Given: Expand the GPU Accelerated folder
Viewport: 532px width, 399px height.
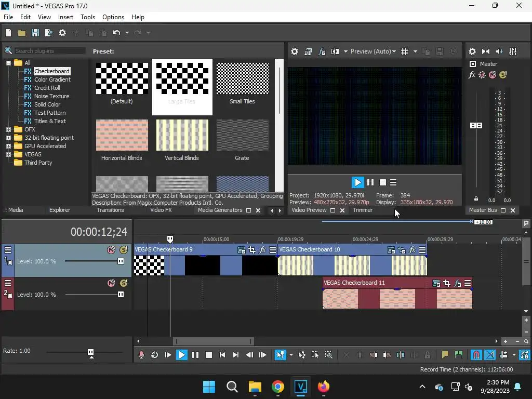Looking at the screenshot, I should (8, 146).
